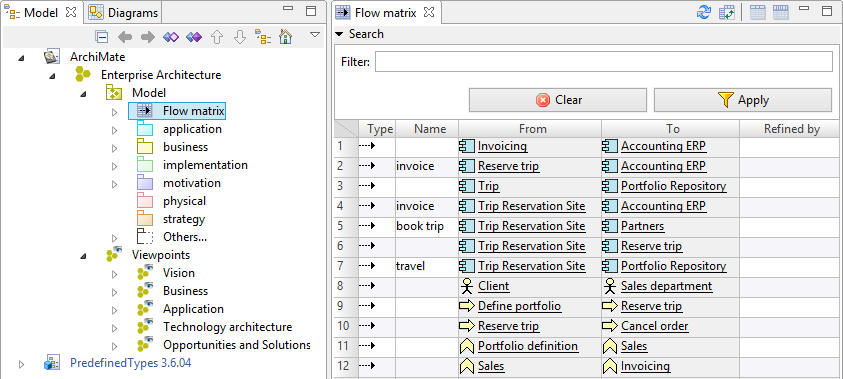This screenshot has width=843, height=379.
Task: Switch to the Diagrams tab
Action: (x=124, y=12)
